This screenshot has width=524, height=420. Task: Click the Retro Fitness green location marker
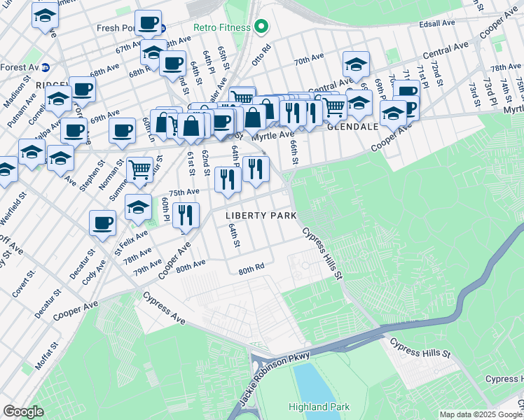[261, 27]
